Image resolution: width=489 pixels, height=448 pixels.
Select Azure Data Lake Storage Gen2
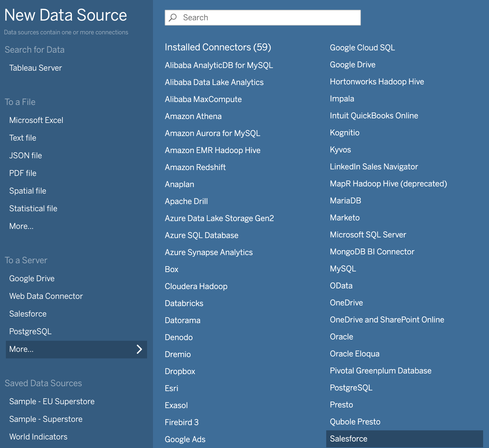(x=219, y=218)
